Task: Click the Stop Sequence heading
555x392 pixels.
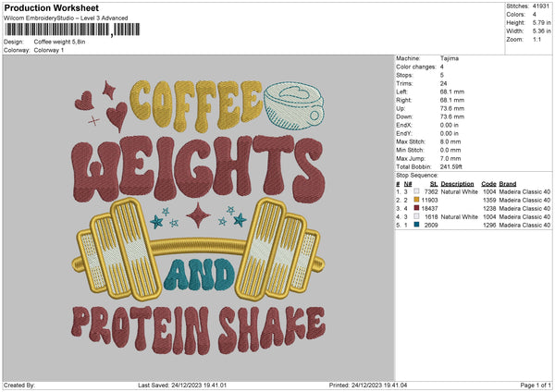Action: click(417, 174)
